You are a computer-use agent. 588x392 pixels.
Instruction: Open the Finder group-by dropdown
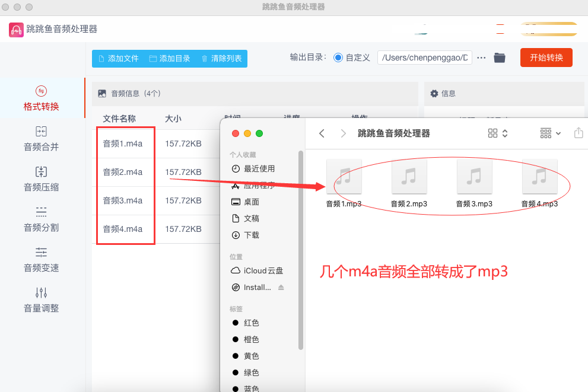550,133
